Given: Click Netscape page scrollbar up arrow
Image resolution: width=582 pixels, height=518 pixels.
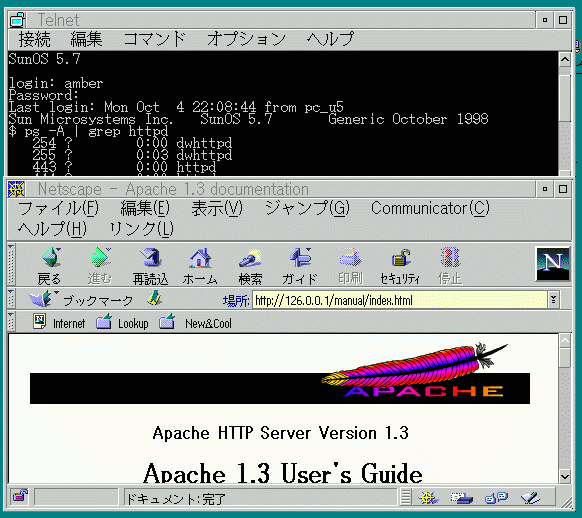Looking at the screenshot, I should point(565,340).
